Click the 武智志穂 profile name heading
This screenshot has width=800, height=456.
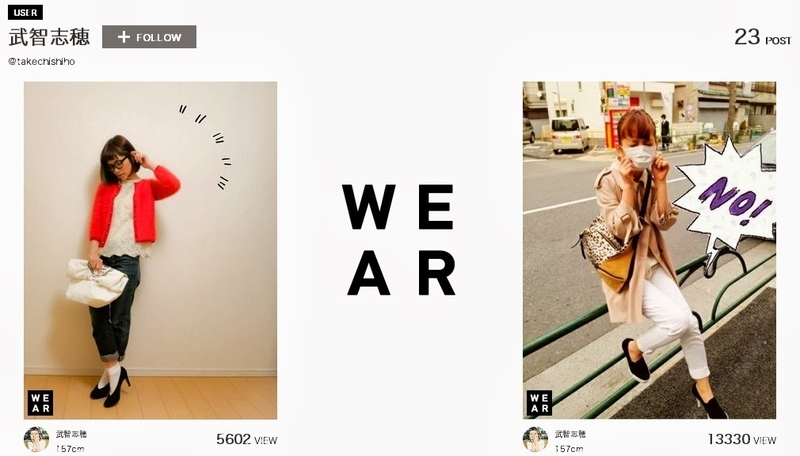click(x=49, y=37)
